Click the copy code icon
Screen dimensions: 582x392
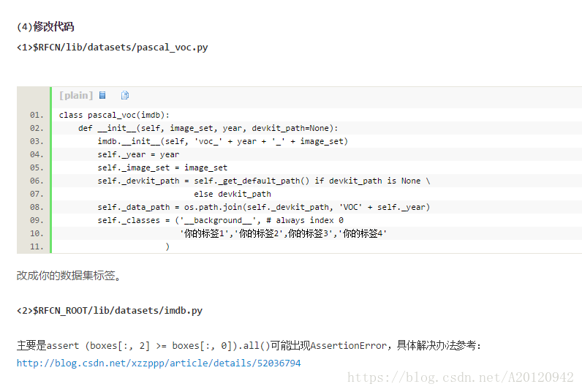125,95
